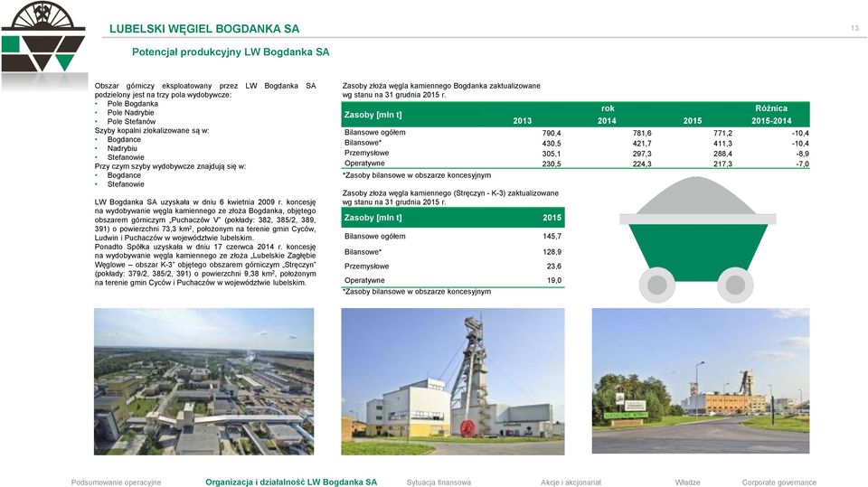Image resolution: width=868 pixels, height=487 pixels.
Task: Click the value 781,6 in the table
Action: 642,133
